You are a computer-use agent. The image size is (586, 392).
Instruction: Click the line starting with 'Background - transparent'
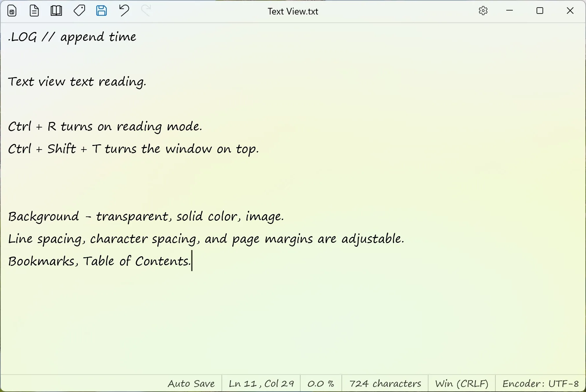click(x=146, y=216)
